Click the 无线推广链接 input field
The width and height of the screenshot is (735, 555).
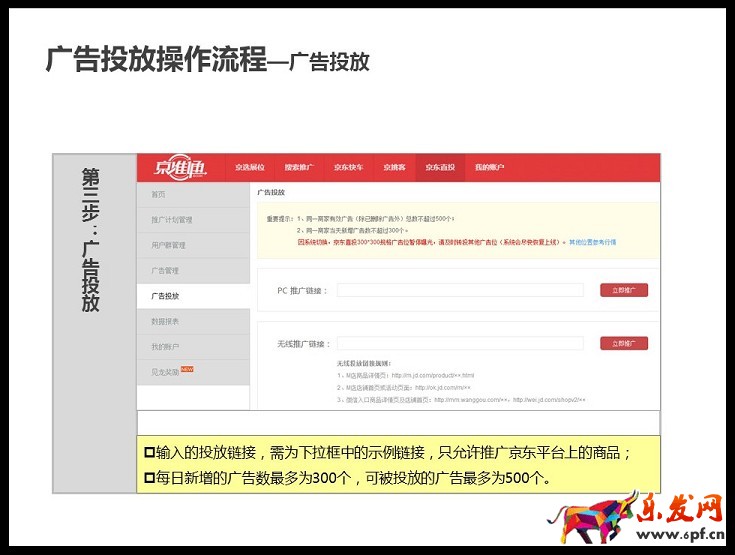coord(459,344)
